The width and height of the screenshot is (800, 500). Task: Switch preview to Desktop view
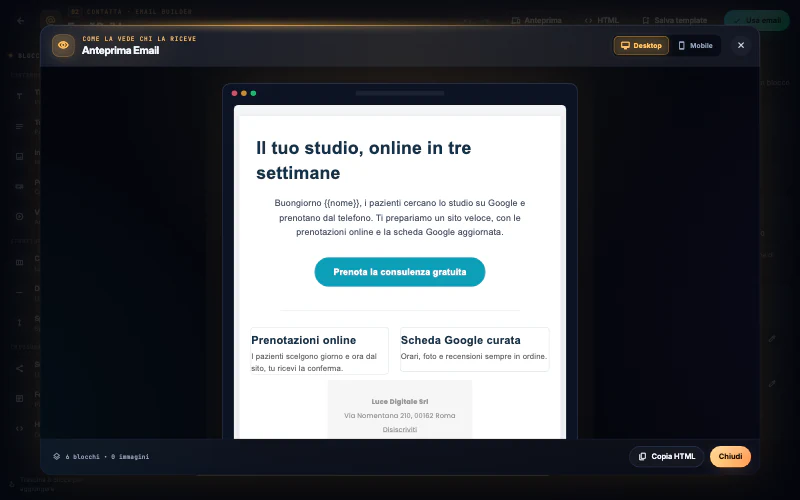pyautogui.click(x=641, y=45)
